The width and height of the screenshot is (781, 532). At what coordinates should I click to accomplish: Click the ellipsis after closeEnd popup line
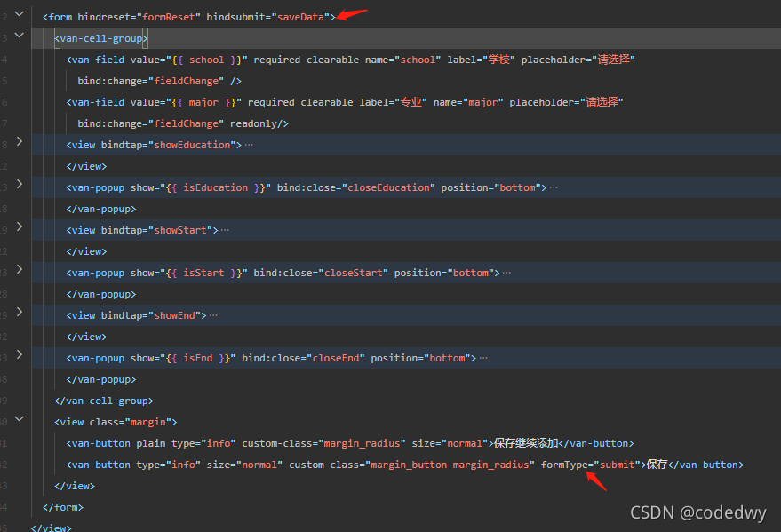[483, 358]
